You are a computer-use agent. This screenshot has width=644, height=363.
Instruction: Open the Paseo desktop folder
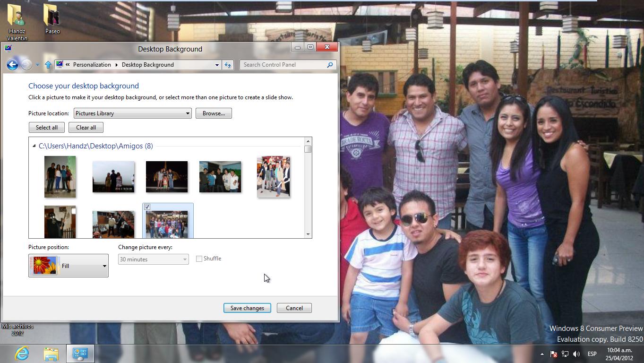pyautogui.click(x=52, y=19)
